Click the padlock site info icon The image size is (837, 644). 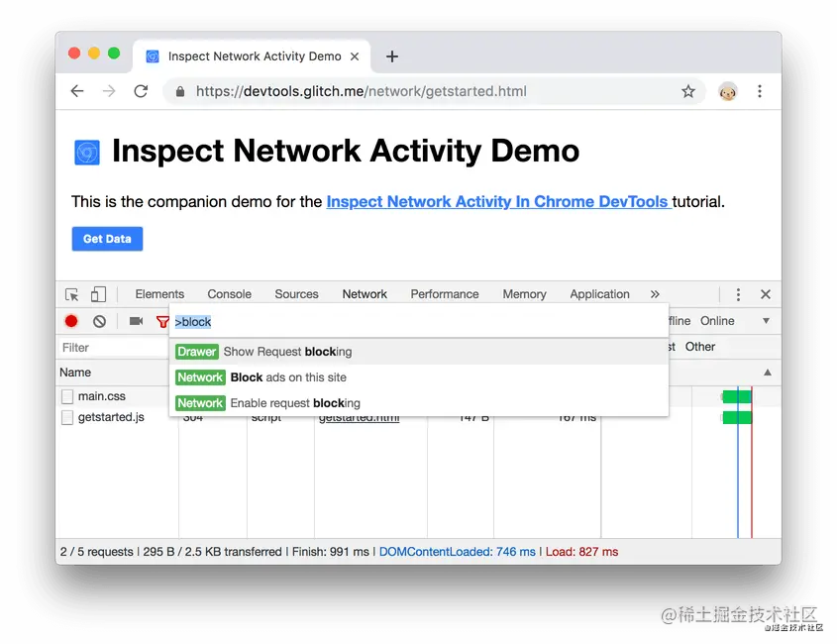[x=180, y=91]
